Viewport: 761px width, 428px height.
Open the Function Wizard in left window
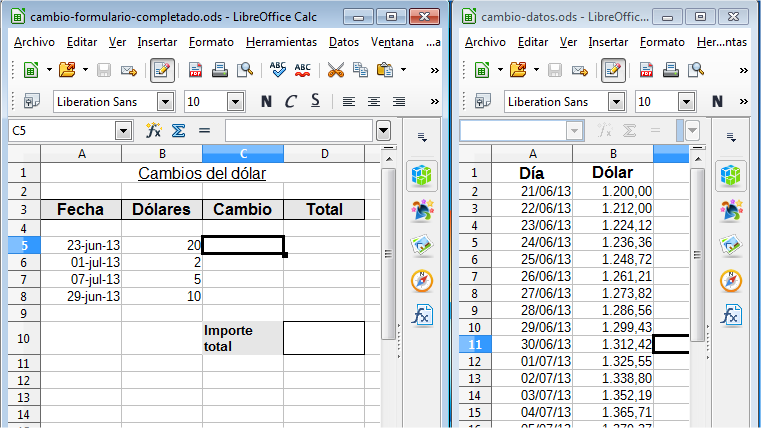[153, 130]
